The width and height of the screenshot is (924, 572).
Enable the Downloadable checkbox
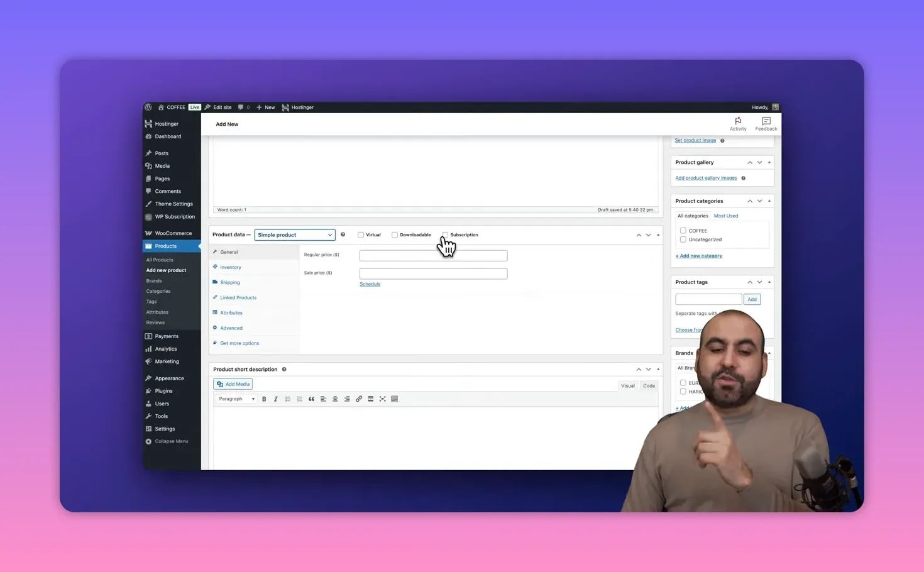tap(395, 234)
